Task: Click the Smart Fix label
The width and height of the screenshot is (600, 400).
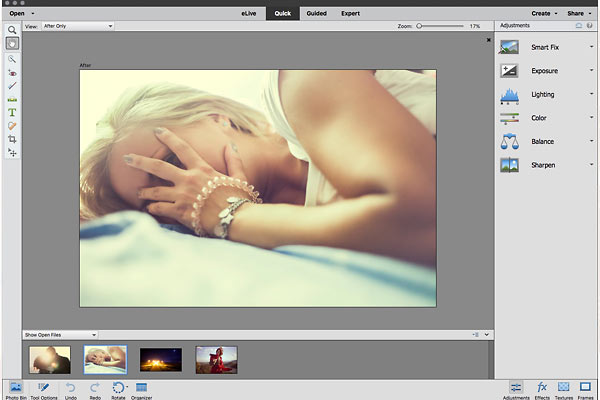Action: [x=545, y=47]
